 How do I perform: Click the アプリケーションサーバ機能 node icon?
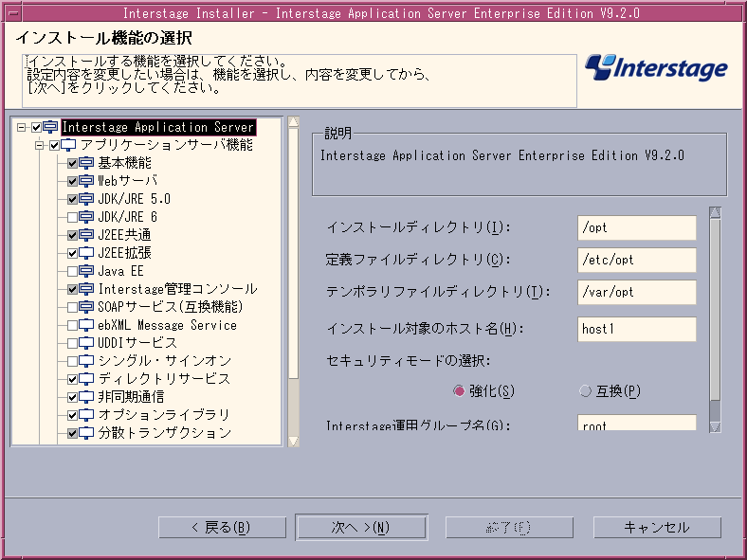tap(68, 145)
